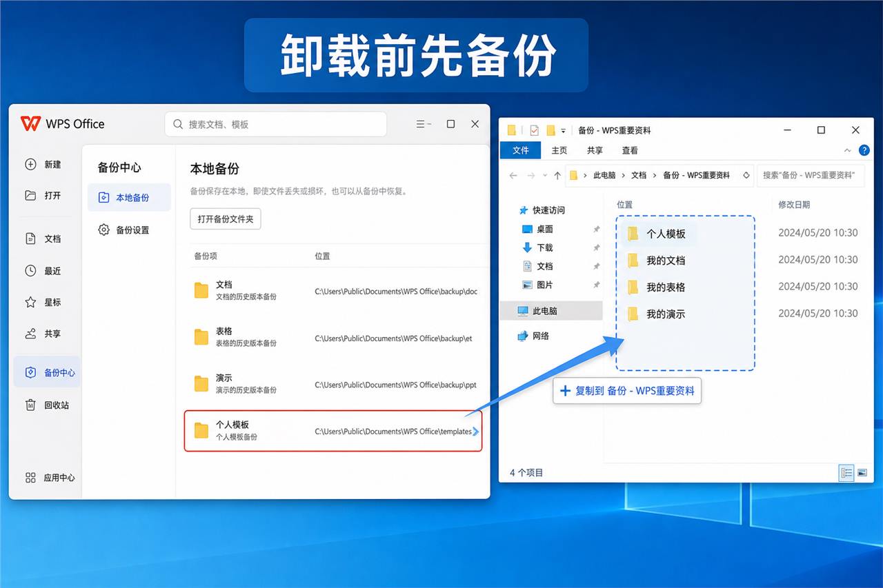The image size is (883, 588).
Task: Click breadcrumb arrow after 此电脑
Action: [623, 175]
